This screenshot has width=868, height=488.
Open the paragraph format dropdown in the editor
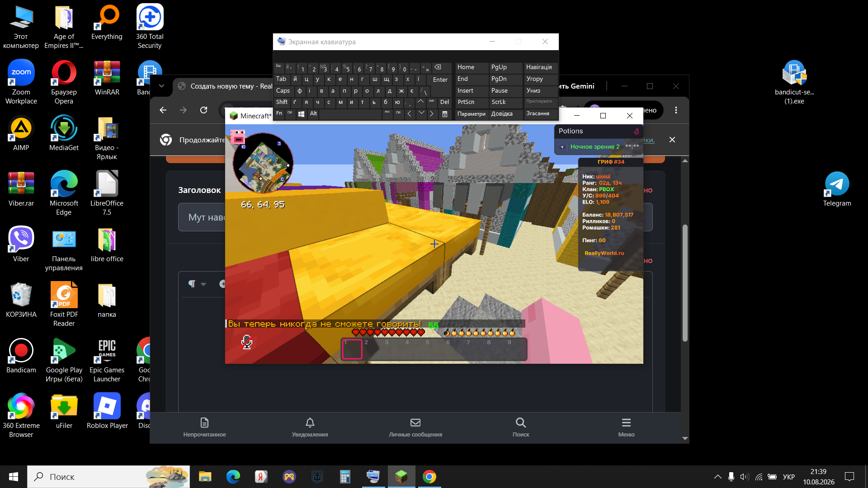(197, 284)
